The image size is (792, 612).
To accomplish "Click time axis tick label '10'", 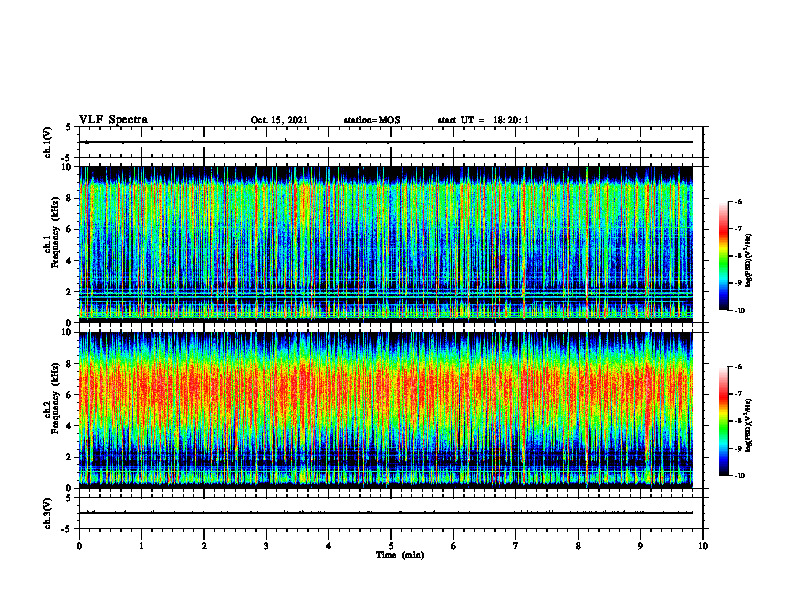I will 703,546.
